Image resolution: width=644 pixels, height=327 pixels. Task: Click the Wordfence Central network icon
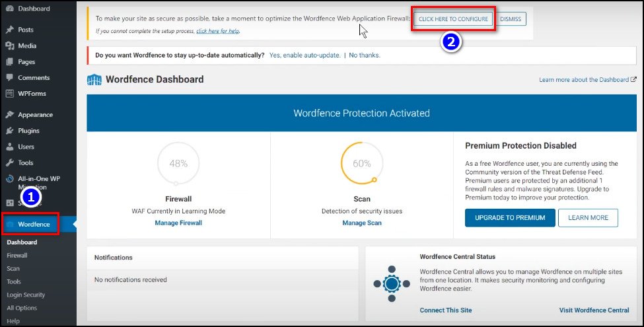click(x=392, y=283)
